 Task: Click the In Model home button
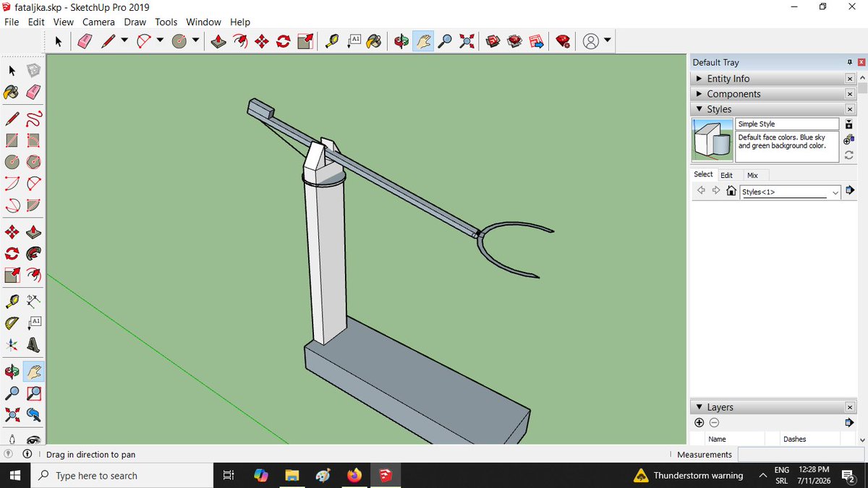(x=731, y=192)
